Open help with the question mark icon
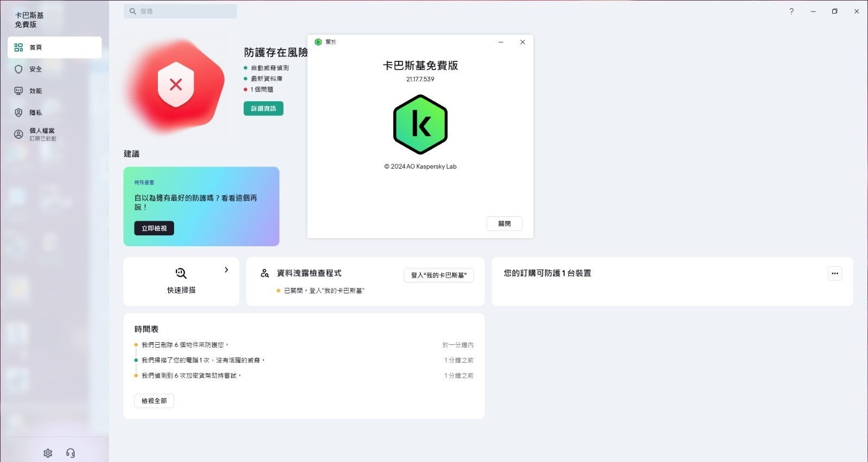Image resolution: width=868 pixels, height=462 pixels. point(792,11)
